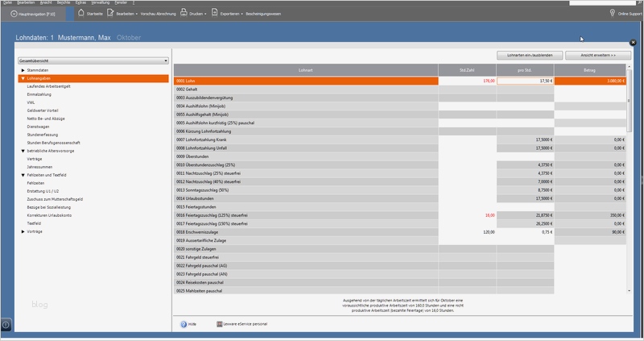The image size is (644, 341).
Task: Open the Exportieren toolbar dropdown arrow
Action: 242,14
